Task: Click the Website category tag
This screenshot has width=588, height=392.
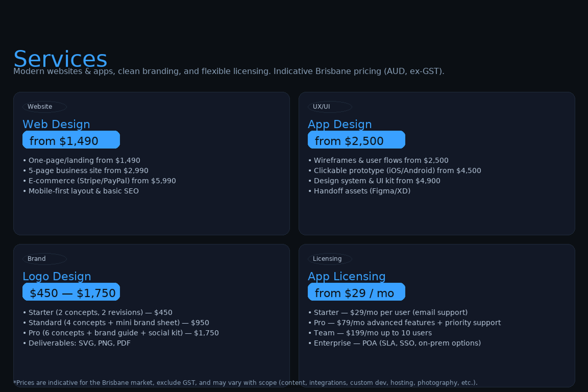Action: pyautogui.click(x=44, y=107)
